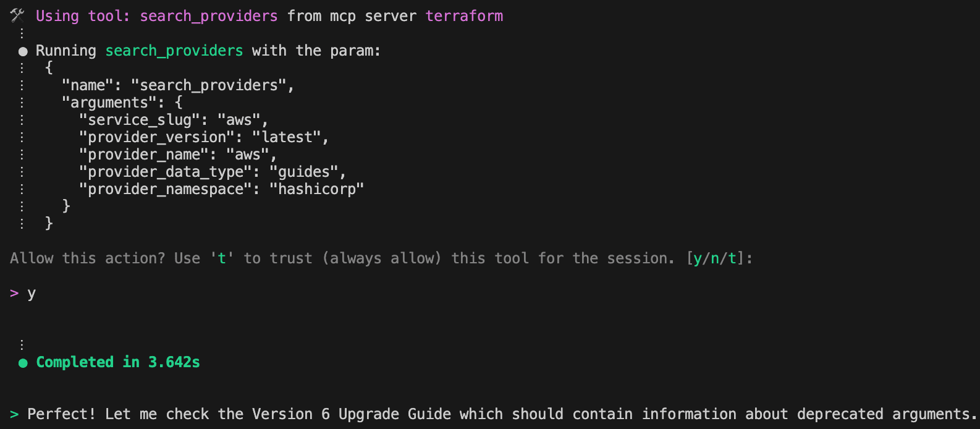The image size is (980, 429).
Task: Click the green prompt arrow before Perfect
Action: pyautogui.click(x=14, y=414)
